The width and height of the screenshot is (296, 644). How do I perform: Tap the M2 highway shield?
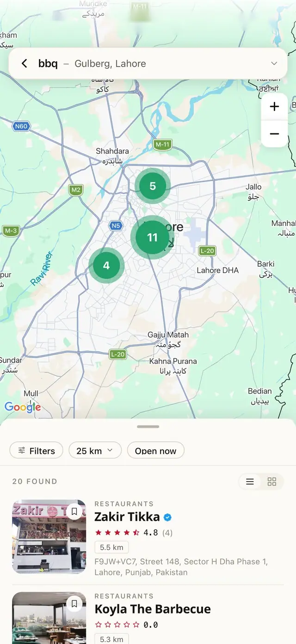pos(76,189)
